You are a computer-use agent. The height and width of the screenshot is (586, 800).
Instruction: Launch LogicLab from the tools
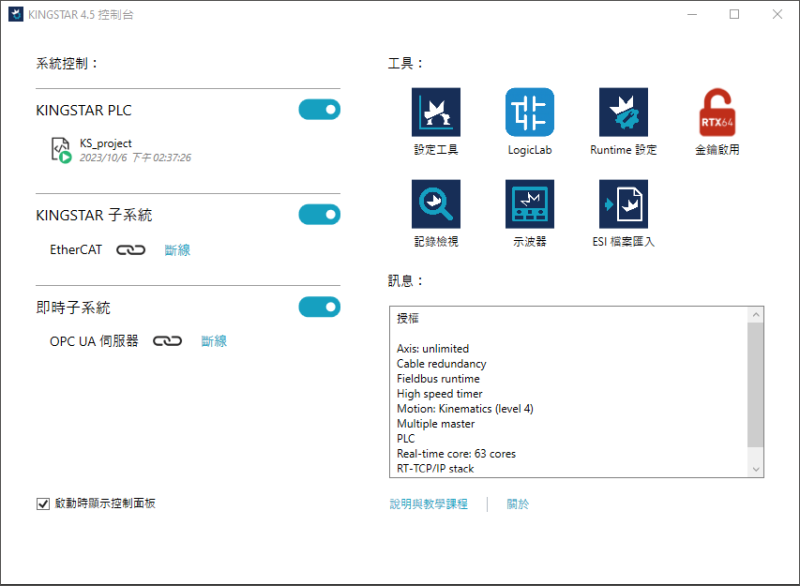pos(530,112)
